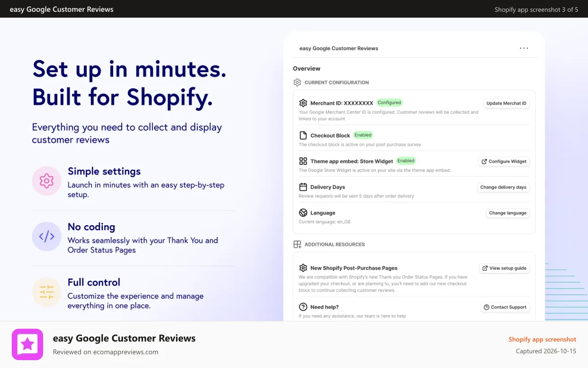
Task: Click the Need help? title
Action: pos(324,307)
